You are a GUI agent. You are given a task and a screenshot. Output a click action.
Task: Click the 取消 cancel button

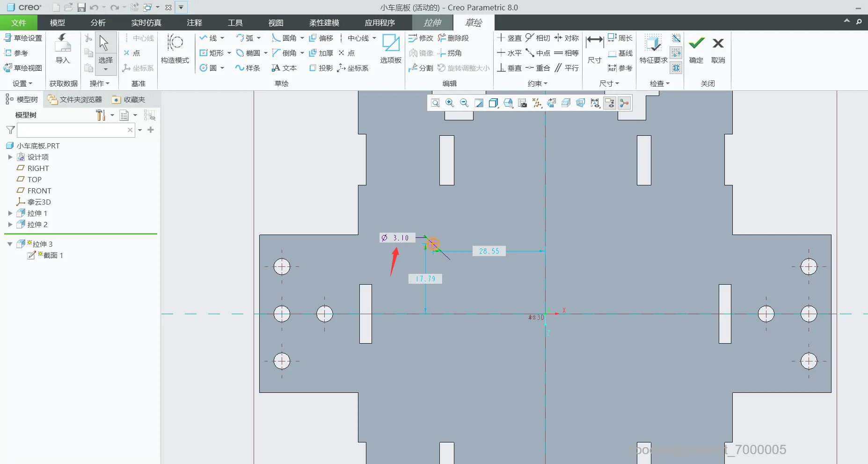coord(718,49)
